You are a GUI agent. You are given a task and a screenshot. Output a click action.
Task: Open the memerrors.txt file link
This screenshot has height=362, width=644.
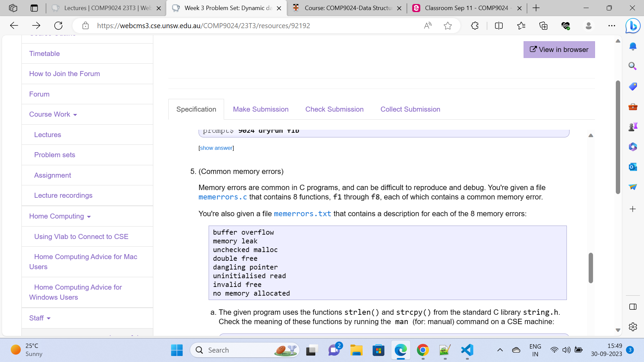(303, 214)
